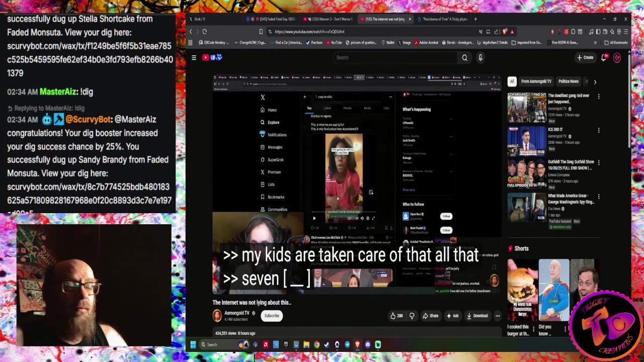Open more actions ellipsis under video
The height and width of the screenshot is (362, 644).
[498, 316]
